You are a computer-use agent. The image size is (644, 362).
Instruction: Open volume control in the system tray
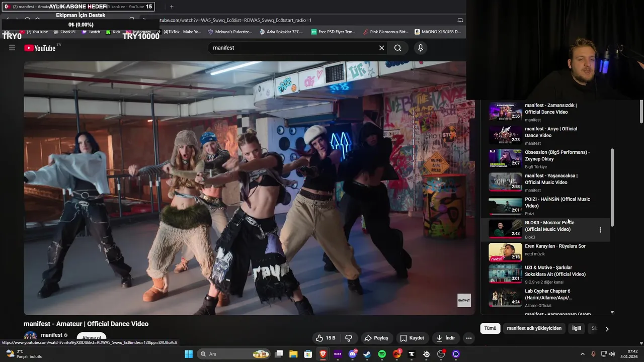tap(613, 354)
